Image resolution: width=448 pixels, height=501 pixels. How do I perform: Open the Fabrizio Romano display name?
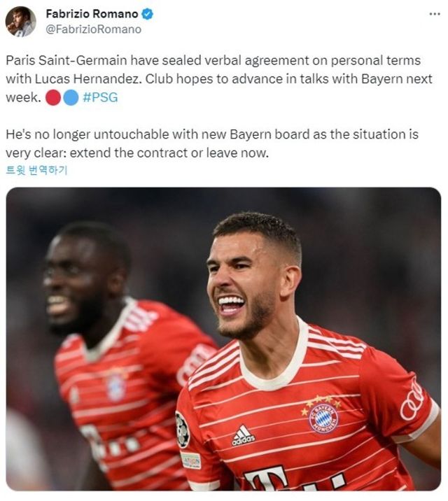[92, 14]
